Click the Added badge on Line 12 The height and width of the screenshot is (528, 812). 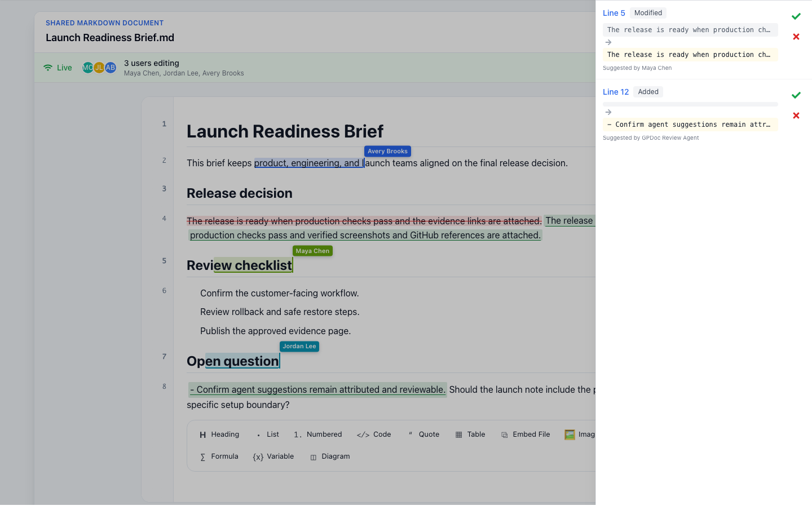point(648,92)
